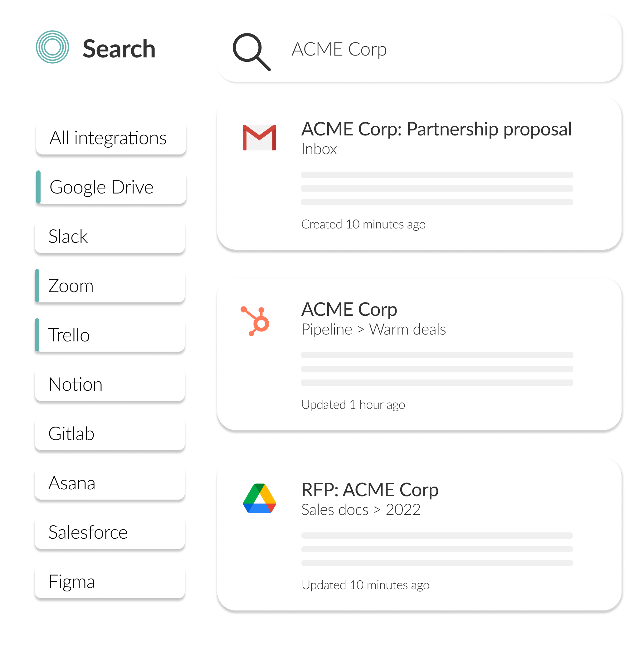Select the All integrations filter

click(x=111, y=138)
